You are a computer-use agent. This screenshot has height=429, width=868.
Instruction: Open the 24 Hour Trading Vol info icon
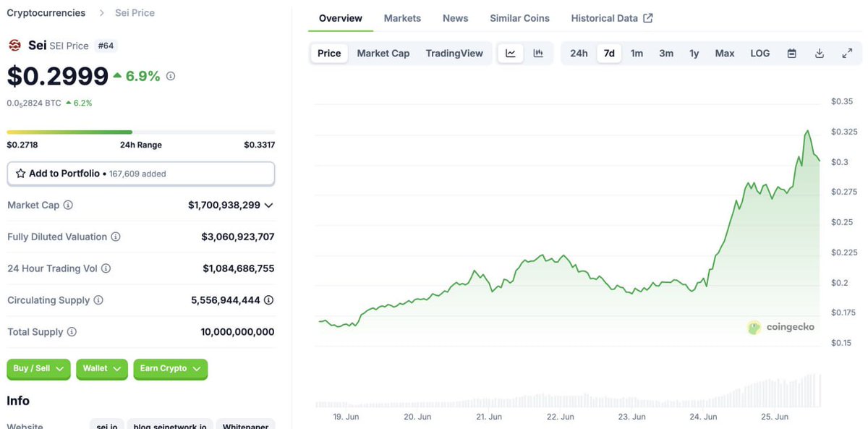106,268
